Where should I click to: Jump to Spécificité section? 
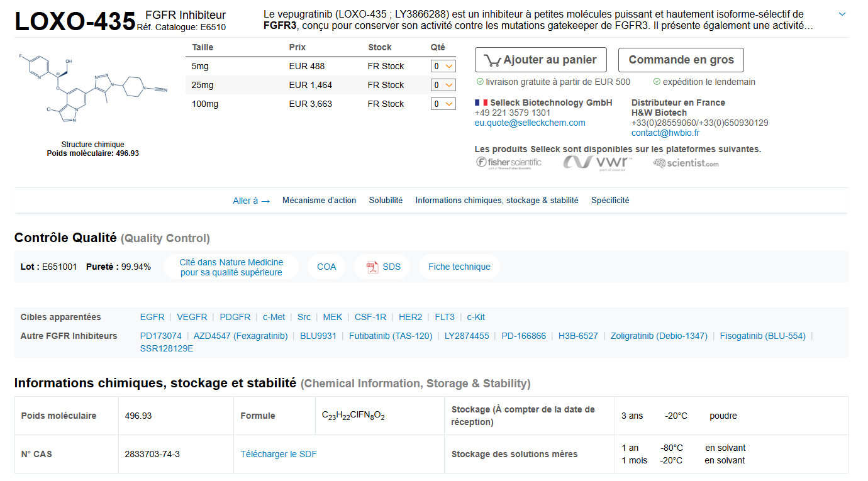[x=610, y=201]
